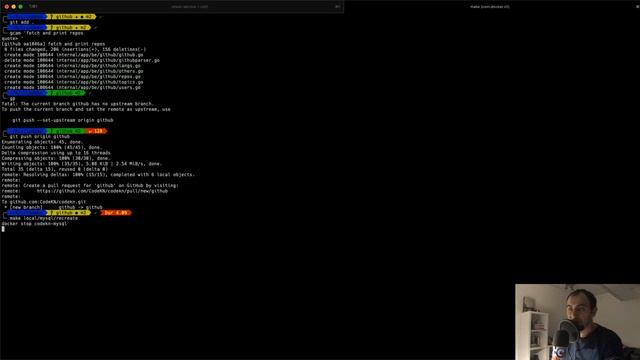Open the github.com/CodeKN/codekn/pull/new/github URL
The height and width of the screenshot is (360, 640).
coord(102,191)
